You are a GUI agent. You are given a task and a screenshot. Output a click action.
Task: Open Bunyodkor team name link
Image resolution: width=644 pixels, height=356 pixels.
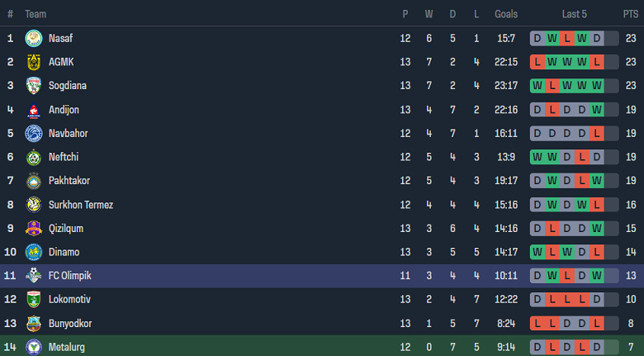tap(71, 324)
